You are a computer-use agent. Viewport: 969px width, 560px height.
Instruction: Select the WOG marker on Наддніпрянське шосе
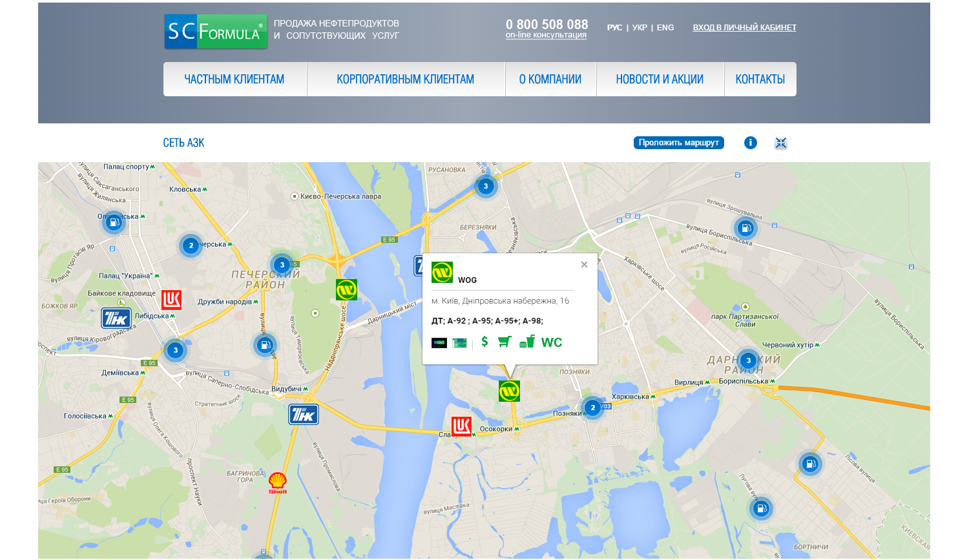[346, 289]
